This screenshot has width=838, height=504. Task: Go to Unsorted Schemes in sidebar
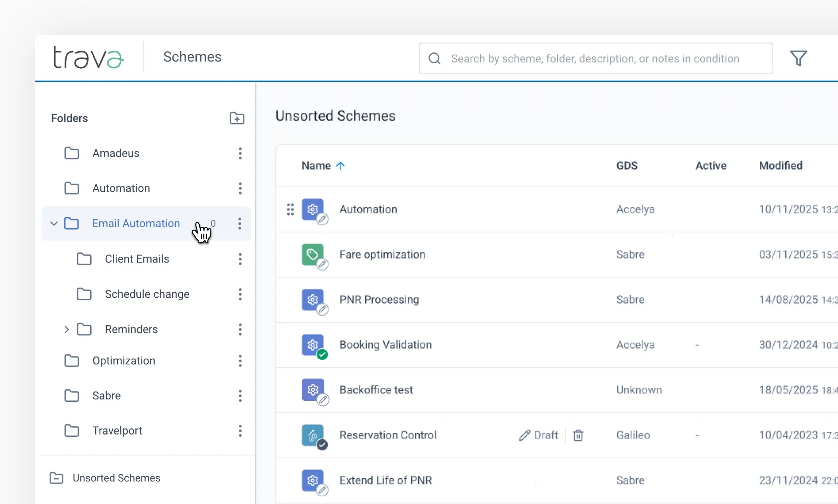(116, 478)
